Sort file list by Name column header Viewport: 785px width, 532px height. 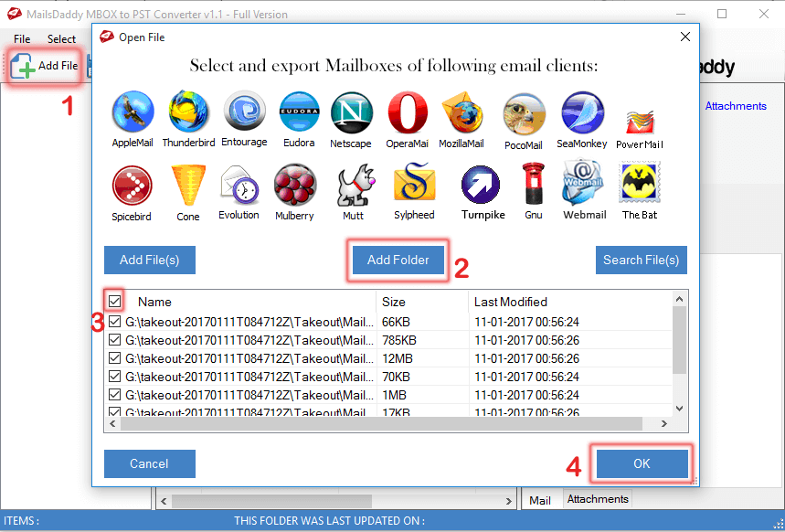[x=154, y=302]
